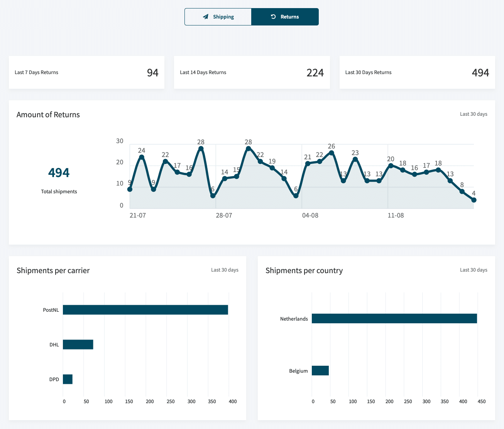This screenshot has width=504, height=429.
Task: Click the Last 14 Days Returns card
Action: [x=252, y=72]
